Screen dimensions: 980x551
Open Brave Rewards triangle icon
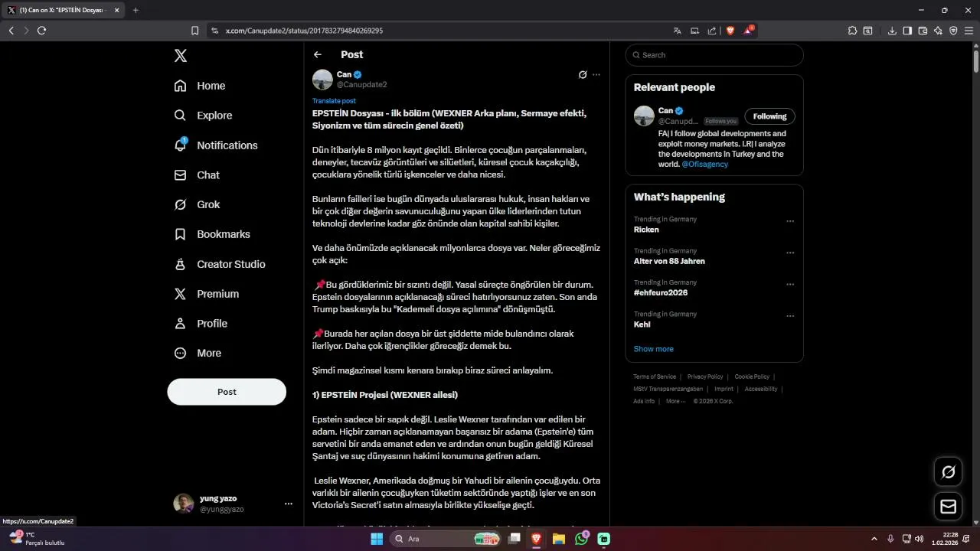click(748, 31)
